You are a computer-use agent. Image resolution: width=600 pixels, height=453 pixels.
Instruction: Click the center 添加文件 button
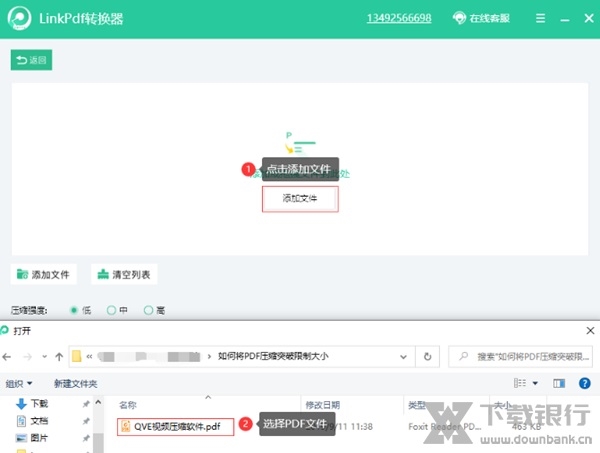[x=300, y=198]
